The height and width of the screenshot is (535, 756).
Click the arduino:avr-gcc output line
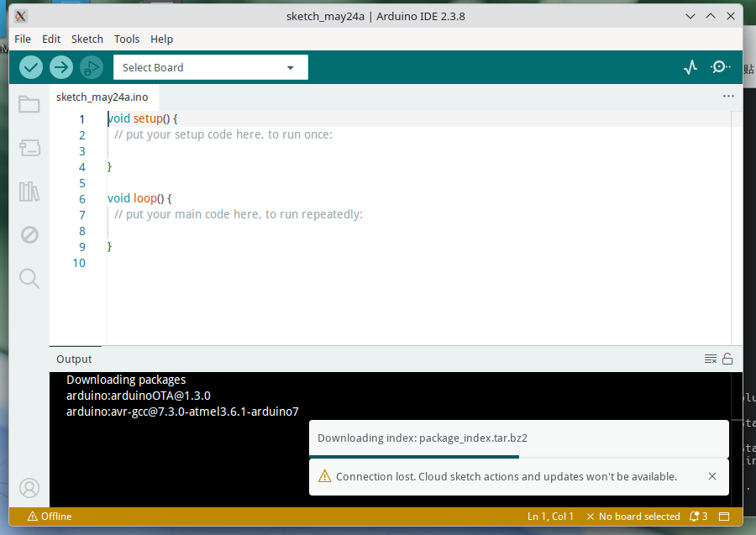[x=182, y=412]
